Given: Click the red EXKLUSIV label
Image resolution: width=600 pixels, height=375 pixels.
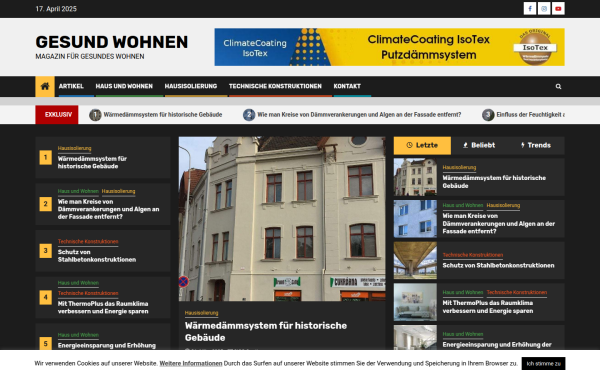Looking at the screenshot, I should (57, 114).
